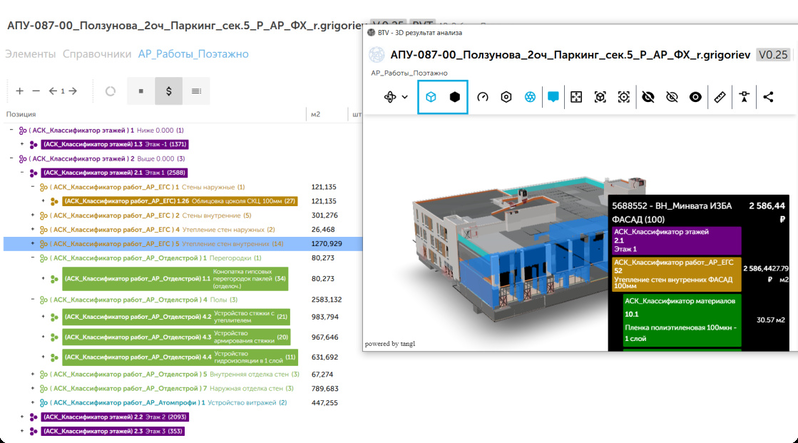
Task: Click the minus icon above the tree
Action: pyautogui.click(x=36, y=91)
